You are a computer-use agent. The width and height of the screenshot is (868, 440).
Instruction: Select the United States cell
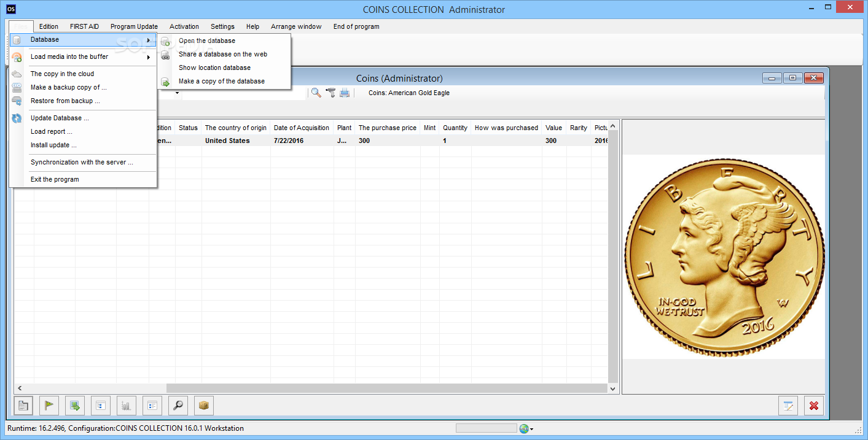236,141
